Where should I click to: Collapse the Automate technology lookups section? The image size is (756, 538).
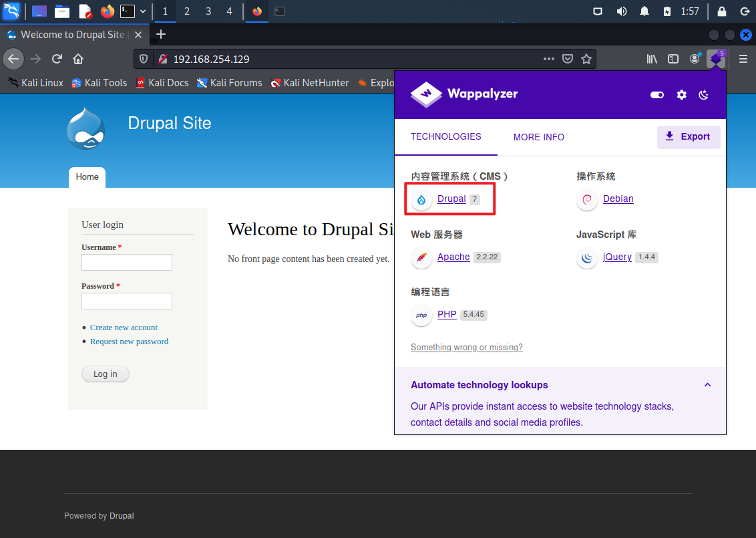tap(707, 384)
